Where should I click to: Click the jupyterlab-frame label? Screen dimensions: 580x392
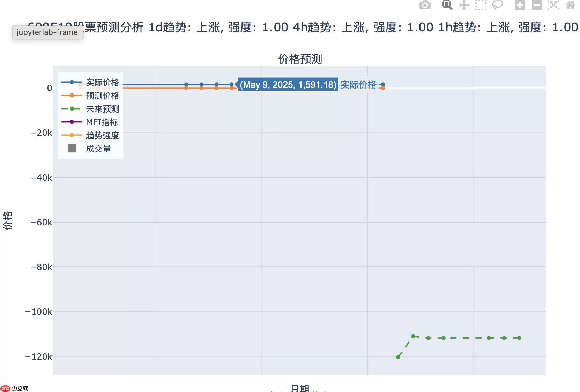pos(47,32)
